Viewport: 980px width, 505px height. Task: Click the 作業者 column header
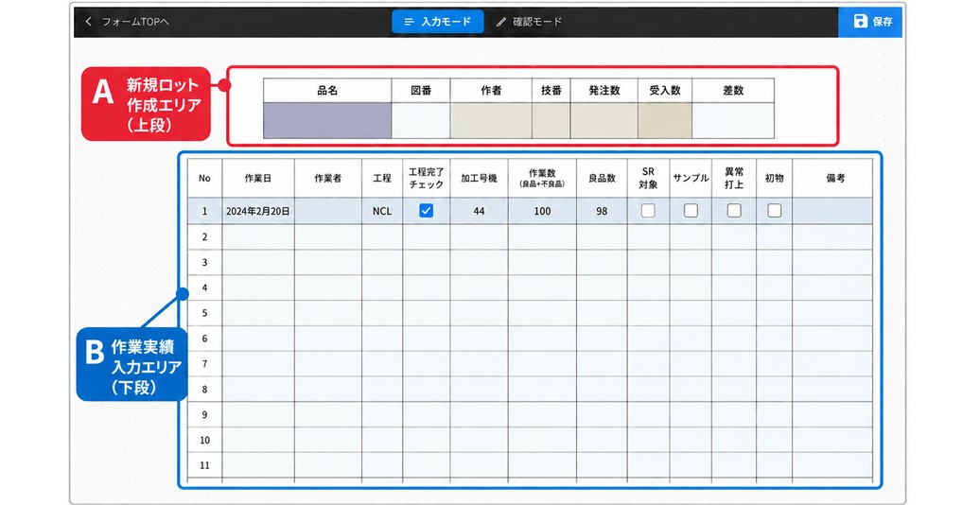coord(328,178)
